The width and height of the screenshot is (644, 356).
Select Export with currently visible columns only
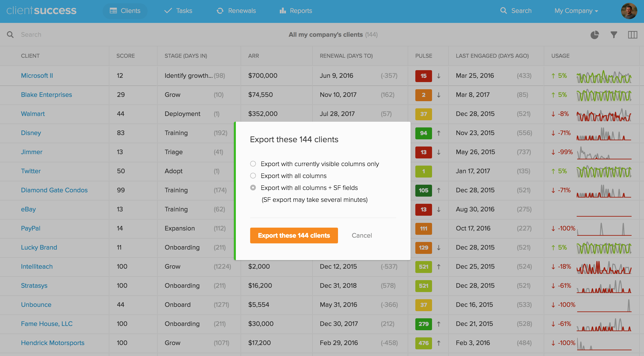pos(253,164)
